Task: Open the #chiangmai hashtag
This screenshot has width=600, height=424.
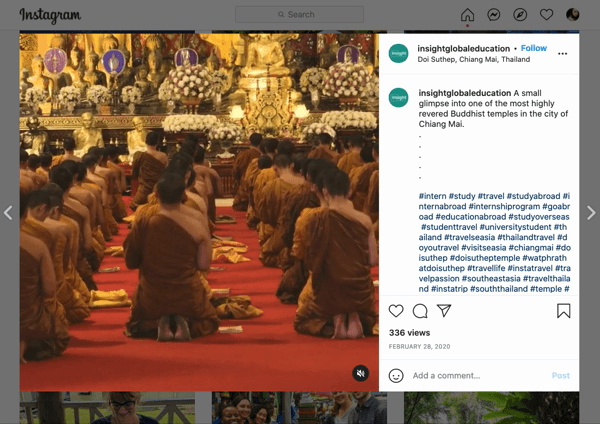Action: coord(531,248)
